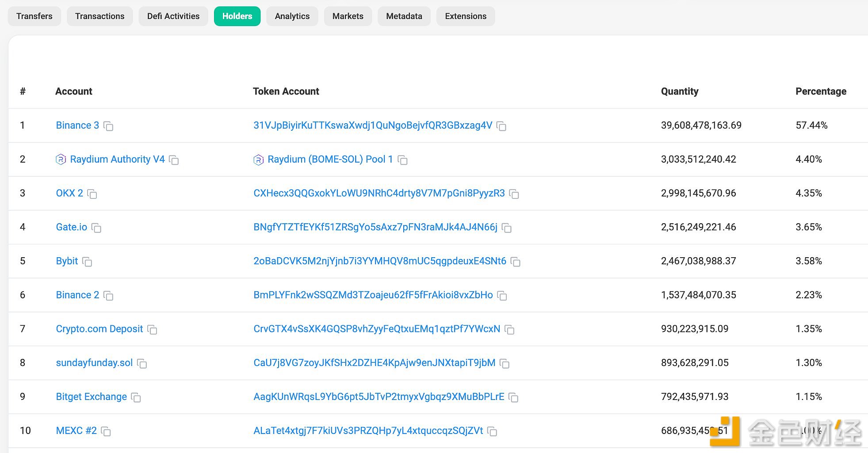The width and height of the screenshot is (868, 453).
Task: Open token account BmPLYFnk2wSSQZMd3T... link
Action: click(373, 295)
